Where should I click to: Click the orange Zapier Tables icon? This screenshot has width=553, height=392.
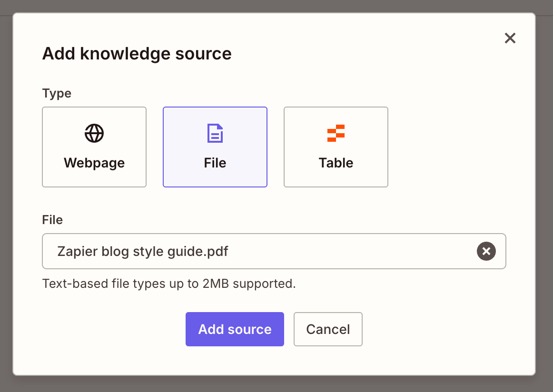point(336,133)
